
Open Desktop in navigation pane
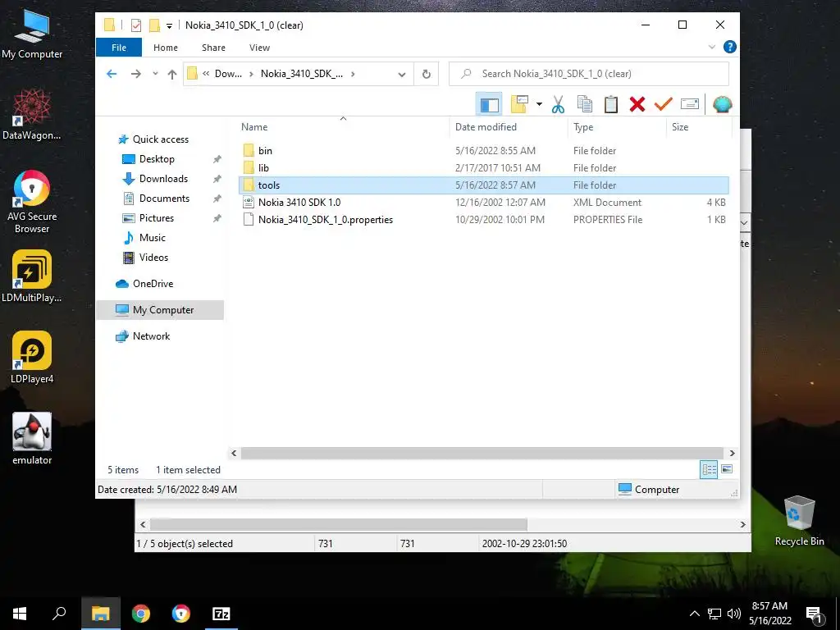(157, 159)
